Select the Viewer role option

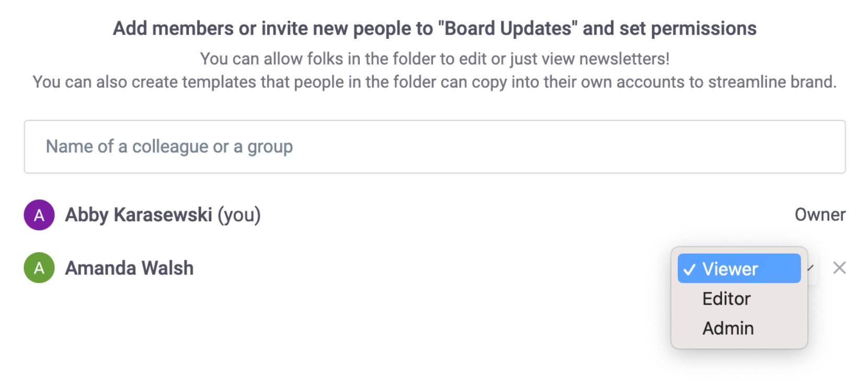tap(730, 269)
